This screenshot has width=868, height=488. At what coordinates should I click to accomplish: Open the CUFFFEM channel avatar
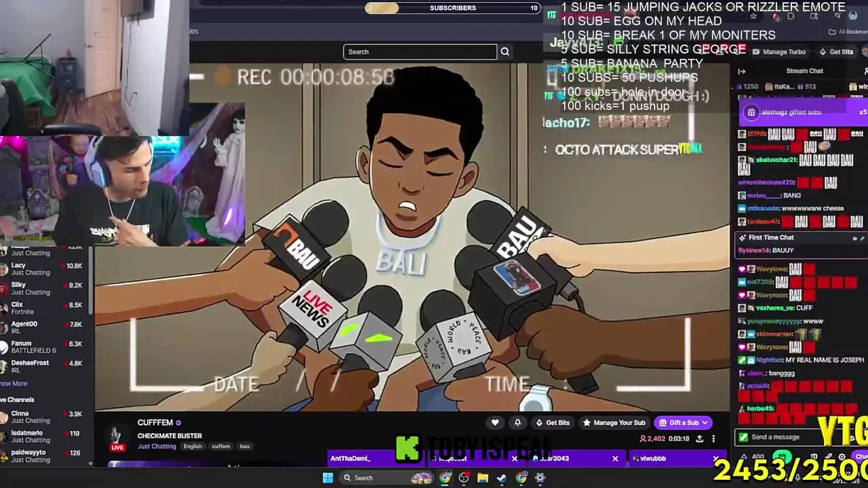tap(117, 436)
